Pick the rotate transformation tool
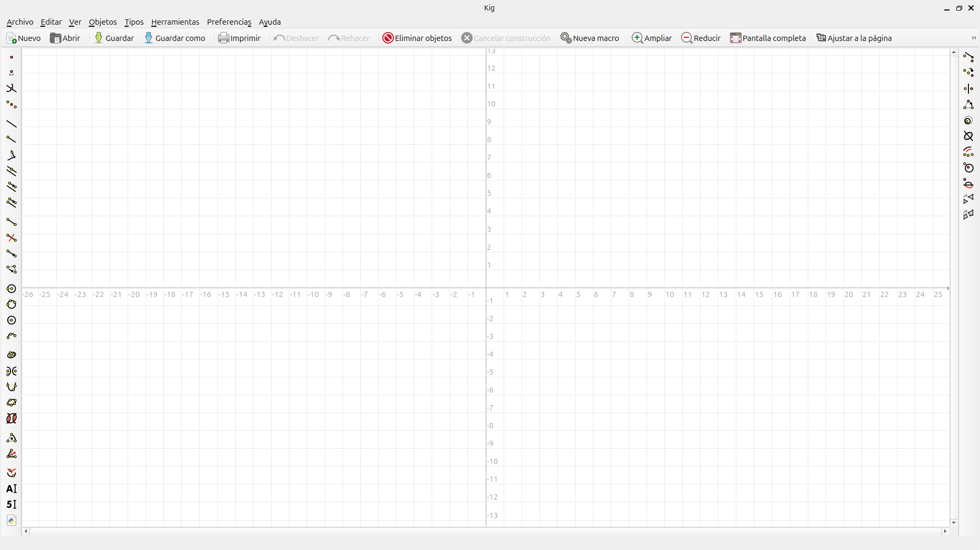Viewport: 980px width, 550px height. point(968,105)
